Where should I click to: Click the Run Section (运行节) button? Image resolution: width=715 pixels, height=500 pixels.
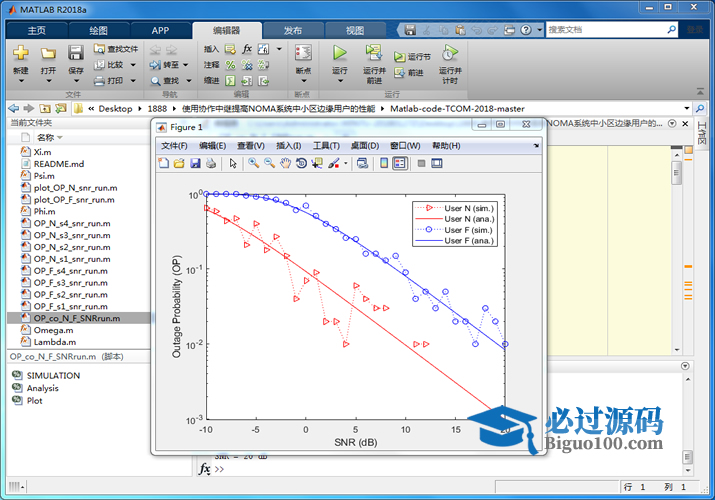pyautogui.click(x=412, y=57)
